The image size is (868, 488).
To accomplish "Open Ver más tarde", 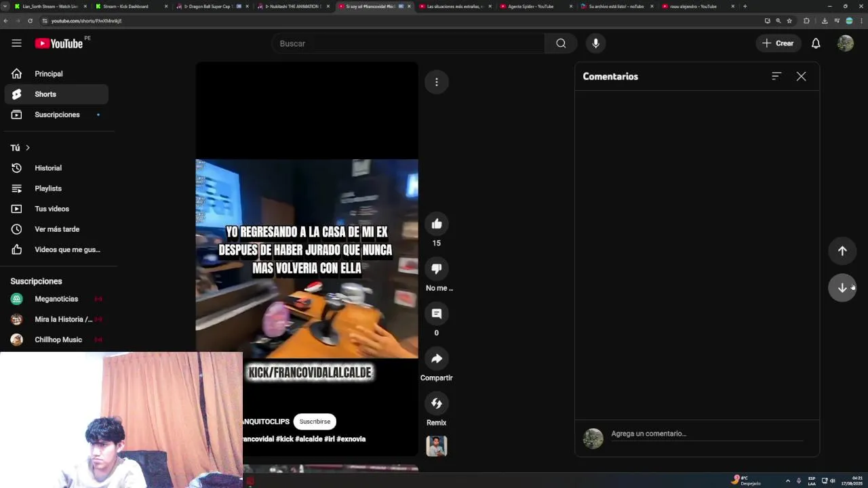I will point(56,229).
